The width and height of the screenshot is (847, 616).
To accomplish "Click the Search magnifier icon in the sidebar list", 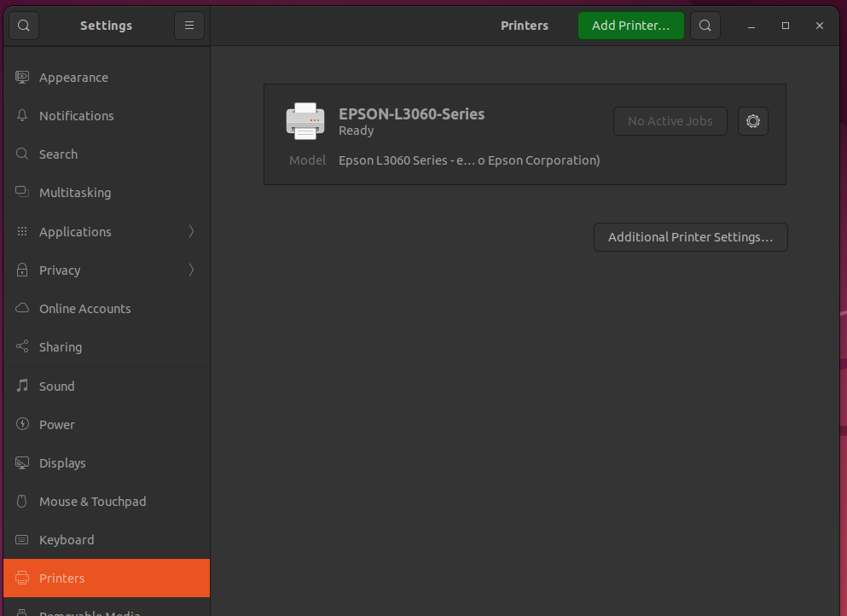I will pyautogui.click(x=22, y=154).
